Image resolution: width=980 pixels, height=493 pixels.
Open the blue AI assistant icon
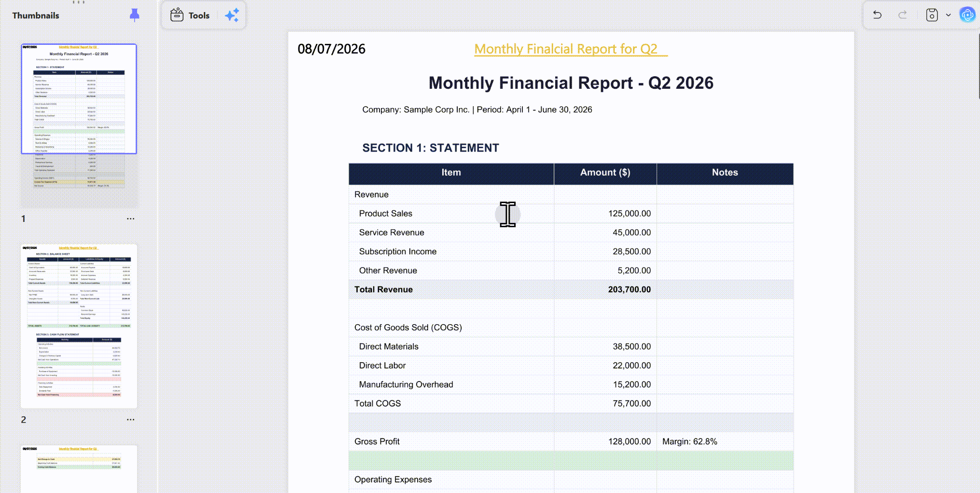(x=967, y=15)
